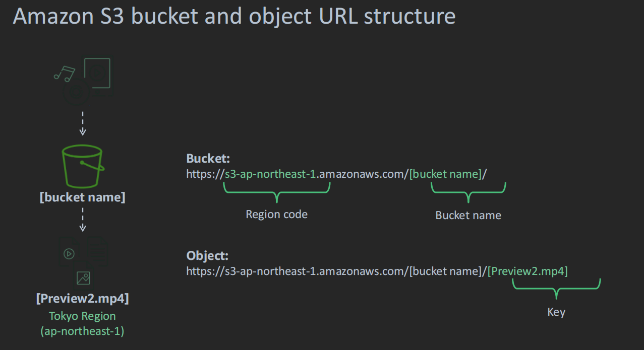Image resolution: width=644 pixels, height=350 pixels.
Task: Click the image picture icon above Preview2.mp4
Action: pyautogui.click(x=83, y=278)
